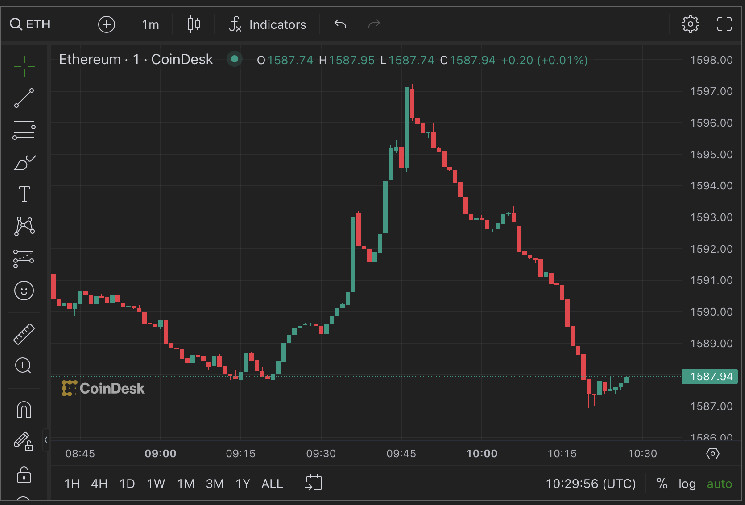Collapse the left drawing toolbar

pyautogui.click(x=46, y=440)
